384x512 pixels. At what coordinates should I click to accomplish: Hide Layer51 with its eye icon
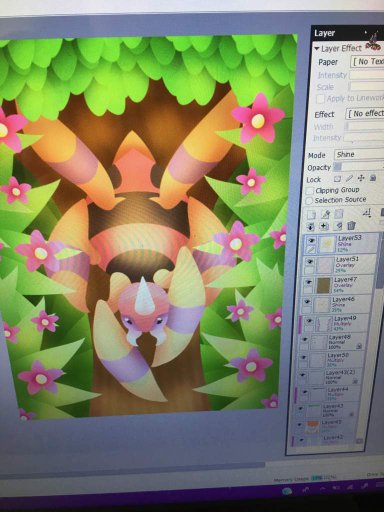[x=310, y=261]
